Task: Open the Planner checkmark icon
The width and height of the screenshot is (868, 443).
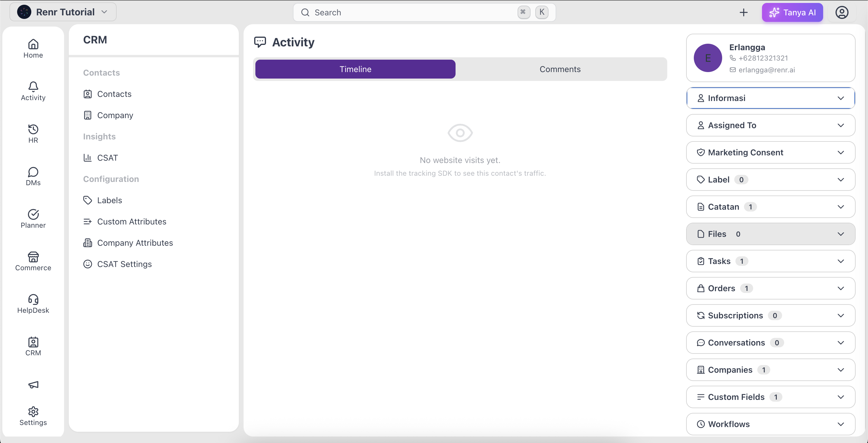Action: [x=33, y=214]
